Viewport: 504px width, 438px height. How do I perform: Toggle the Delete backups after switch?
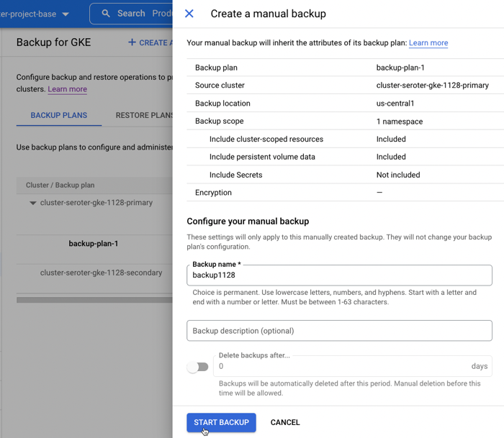click(197, 367)
